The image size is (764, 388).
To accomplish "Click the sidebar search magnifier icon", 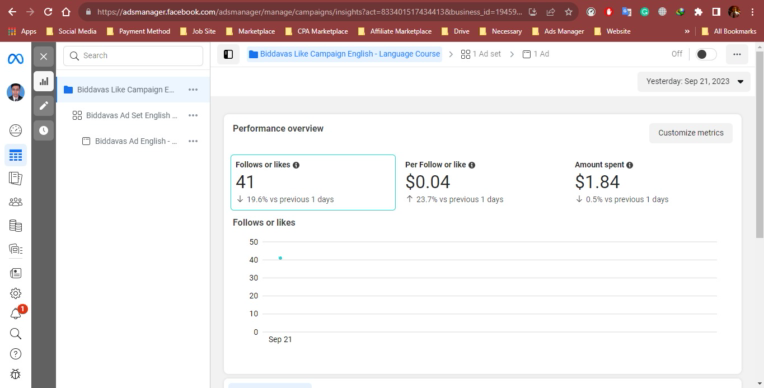I will coord(16,333).
